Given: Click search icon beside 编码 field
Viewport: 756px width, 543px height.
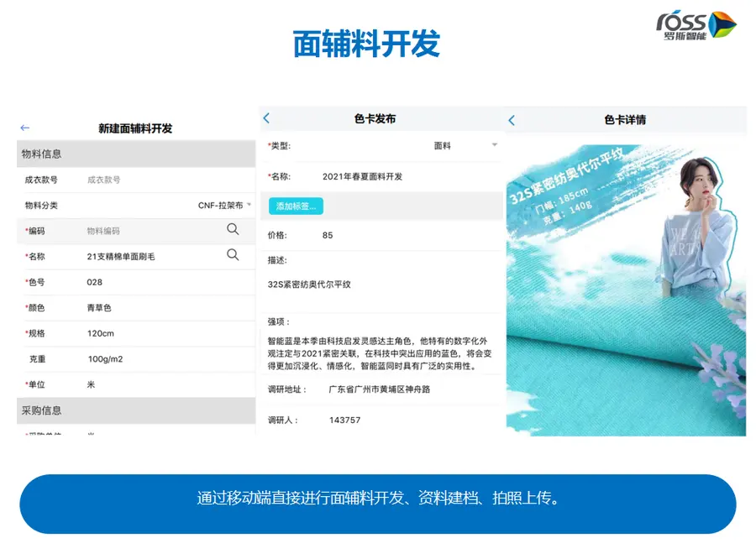Looking at the screenshot, I should click(233, 229).
